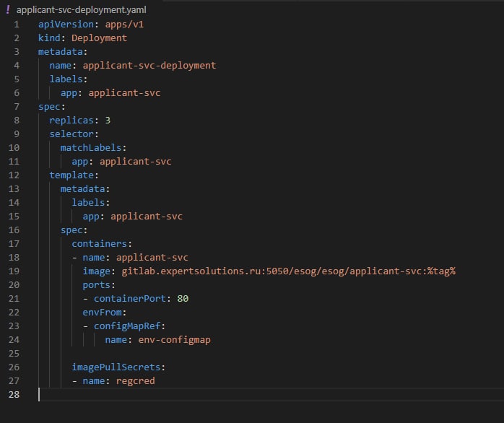The width and height of the screenshot is (504, 423).
Task: Click line number 28 in the gutter
Action: coord(14,395)
